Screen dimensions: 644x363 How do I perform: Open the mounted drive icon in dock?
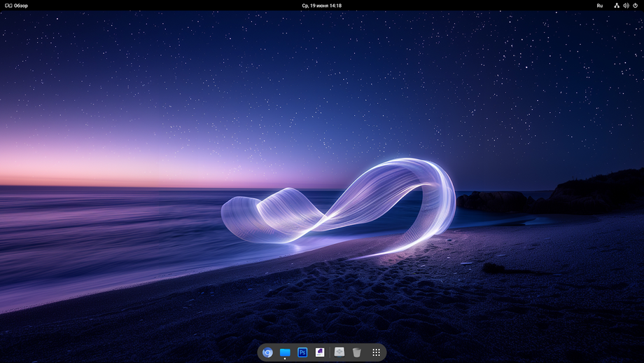coord(339,352)
